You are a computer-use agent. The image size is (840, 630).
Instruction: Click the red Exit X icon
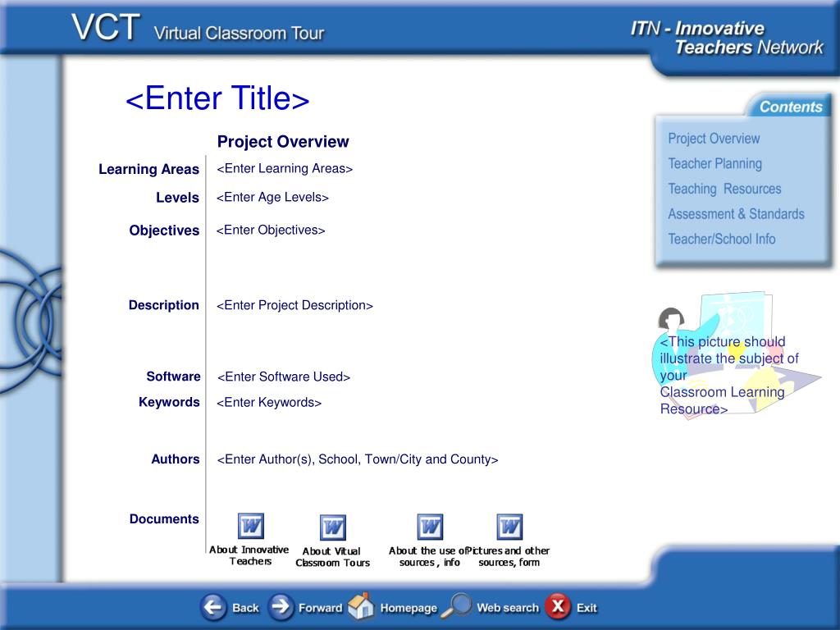[x=558, y=606]
